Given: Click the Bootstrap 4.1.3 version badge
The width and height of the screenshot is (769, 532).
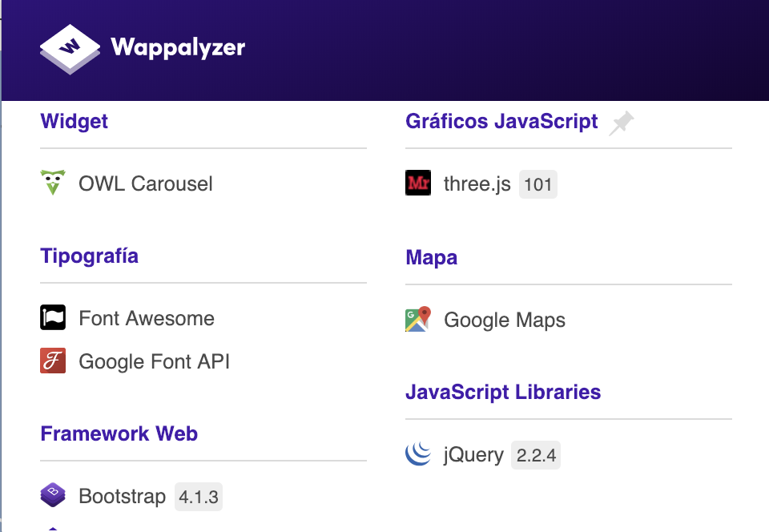Looking at the screenshot, I should [199, 497].
